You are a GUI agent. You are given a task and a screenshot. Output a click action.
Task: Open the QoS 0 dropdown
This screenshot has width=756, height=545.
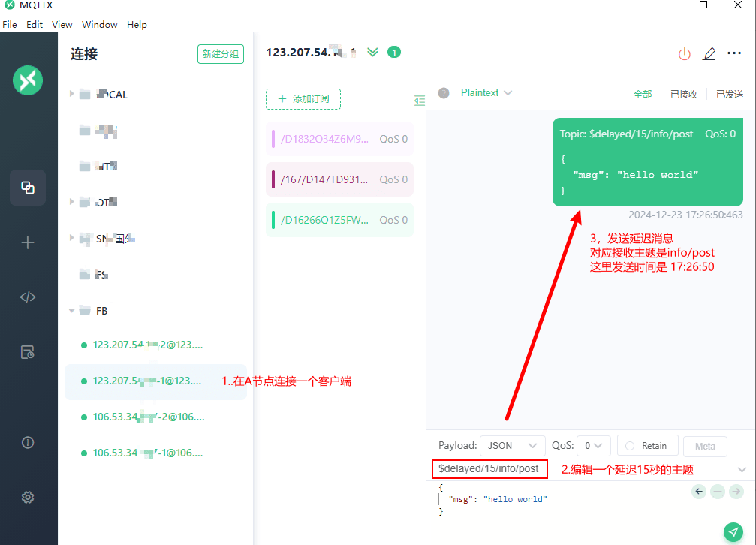[594, 446]
